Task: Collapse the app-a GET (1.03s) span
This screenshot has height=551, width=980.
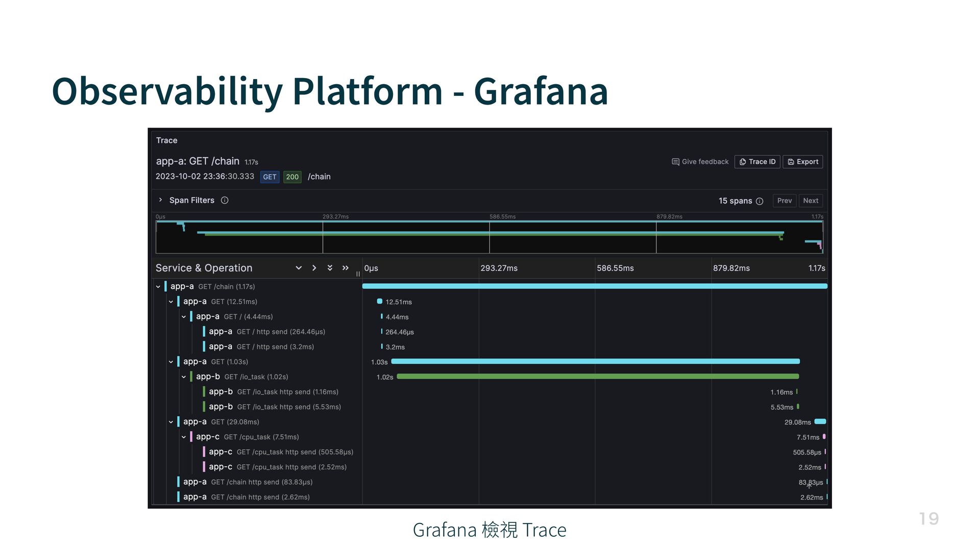Action: (171, 362)
